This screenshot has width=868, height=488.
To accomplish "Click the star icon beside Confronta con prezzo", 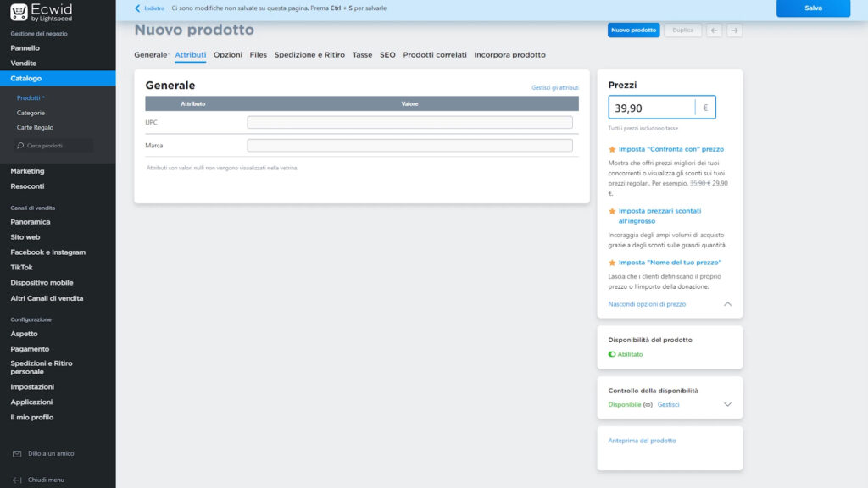I will coord(612,149).
